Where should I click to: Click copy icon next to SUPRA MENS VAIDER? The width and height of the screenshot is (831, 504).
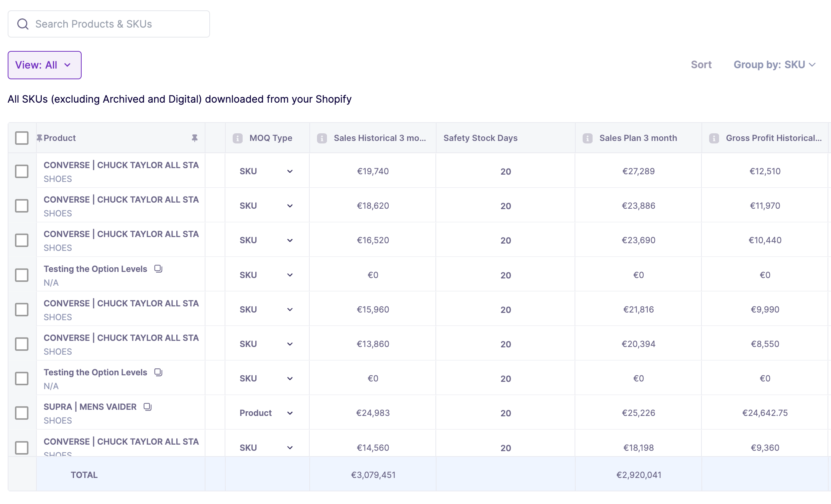pyautogui.click(x=148, y=407)
